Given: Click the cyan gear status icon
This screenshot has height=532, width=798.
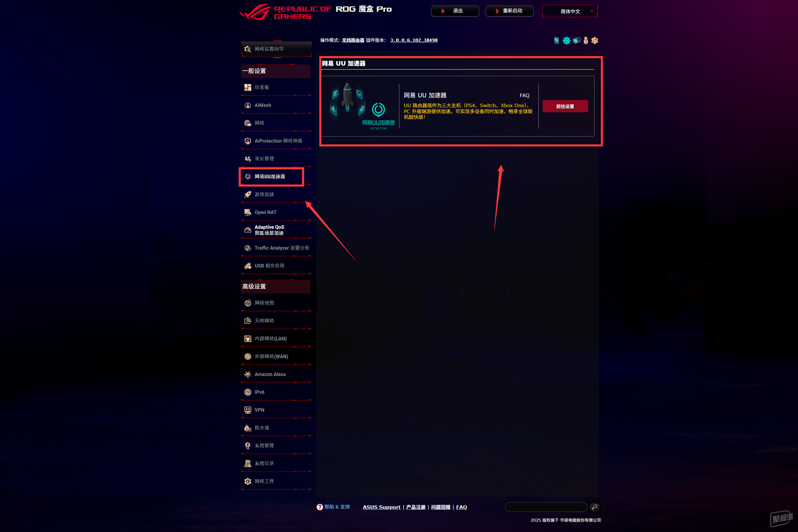Looking at the screenshot, I should coord(566,40).
